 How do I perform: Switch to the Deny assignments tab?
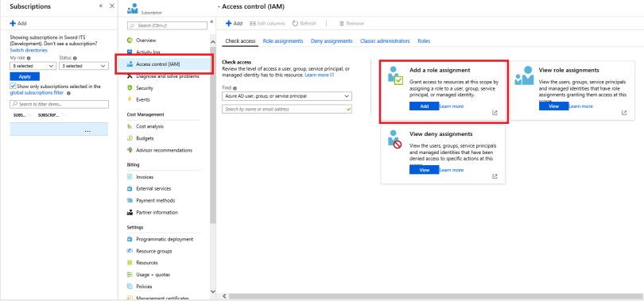(332, 41)
